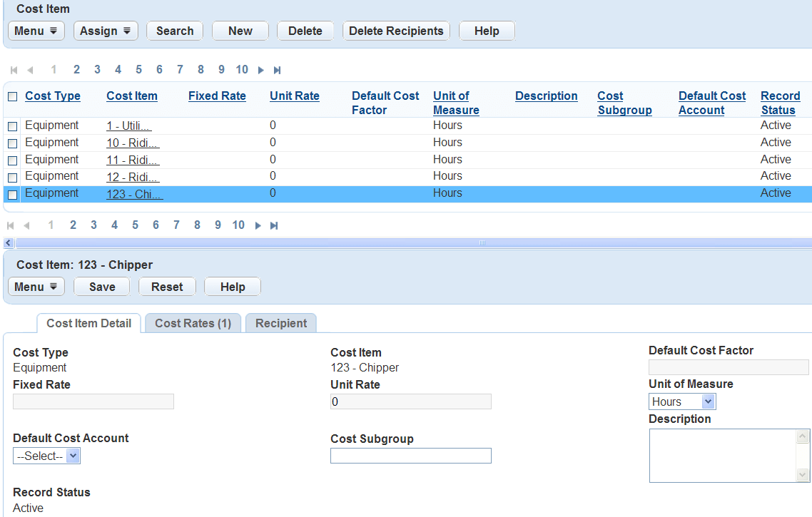The image size is (812, 517).
Task: Click next page arrow in bottom pager
Action: pyautogui.click(x=258, y=225)
